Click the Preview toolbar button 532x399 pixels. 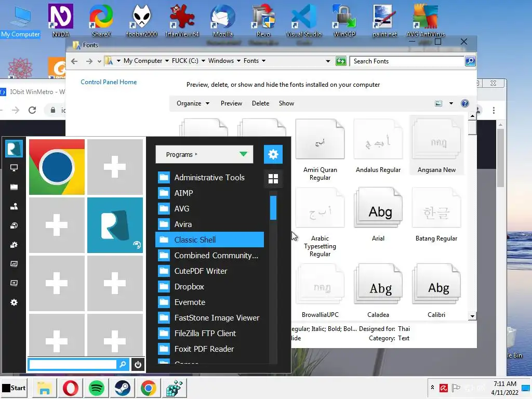[x=231, y=103]
